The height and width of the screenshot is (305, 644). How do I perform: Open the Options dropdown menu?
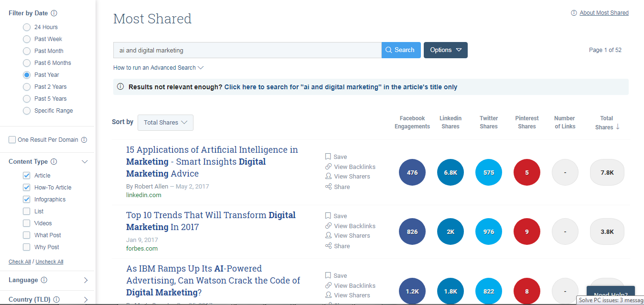[x=445, y=50]
